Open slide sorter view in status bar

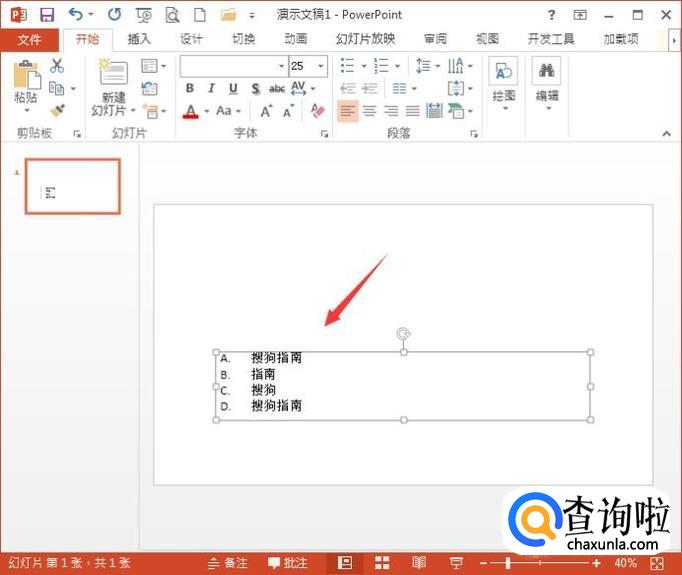pos(382,563)
